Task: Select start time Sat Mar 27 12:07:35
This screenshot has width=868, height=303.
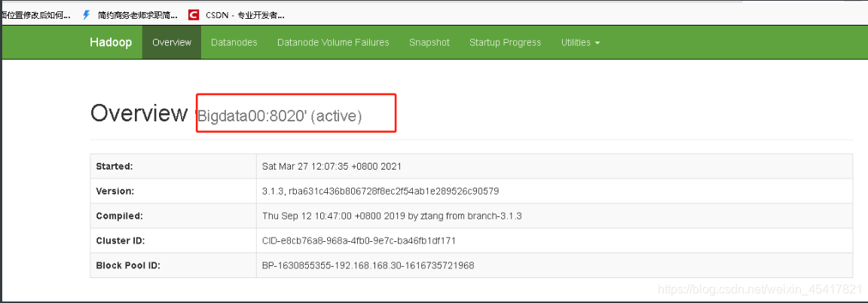Action: pos(332,166)
